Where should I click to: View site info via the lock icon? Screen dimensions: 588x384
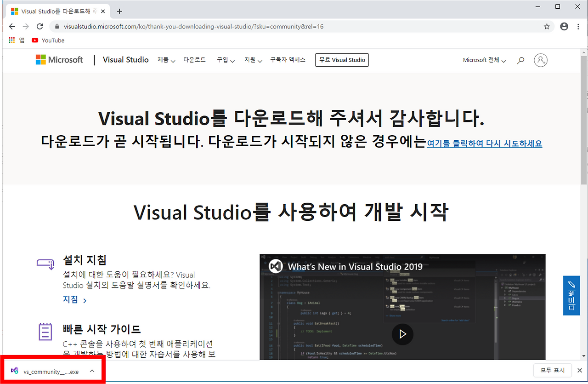tap(57, 27)
